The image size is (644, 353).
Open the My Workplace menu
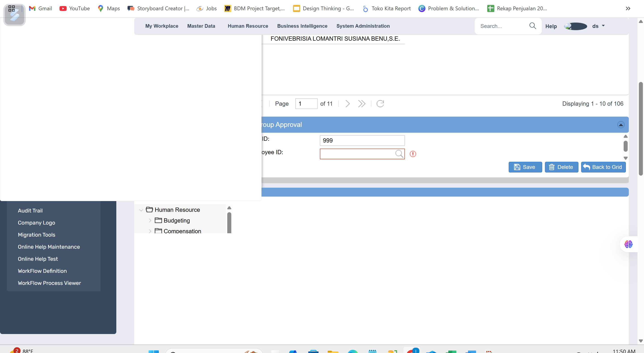pos(162,26)
